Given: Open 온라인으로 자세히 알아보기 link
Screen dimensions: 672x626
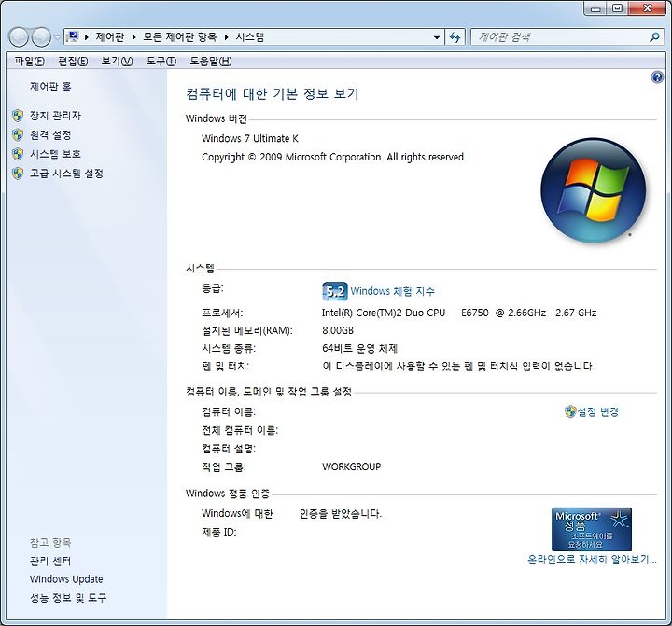Looking at the screenshot, I should (592, 560).
